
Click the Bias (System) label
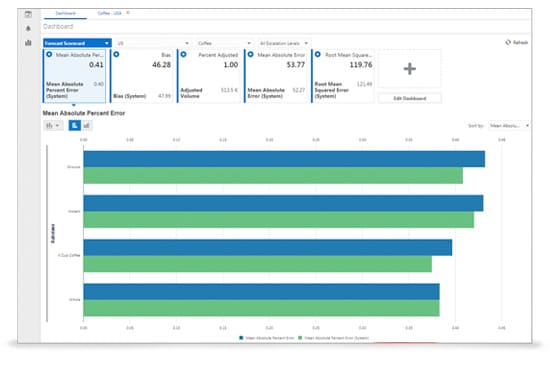(x=130, y=96)
